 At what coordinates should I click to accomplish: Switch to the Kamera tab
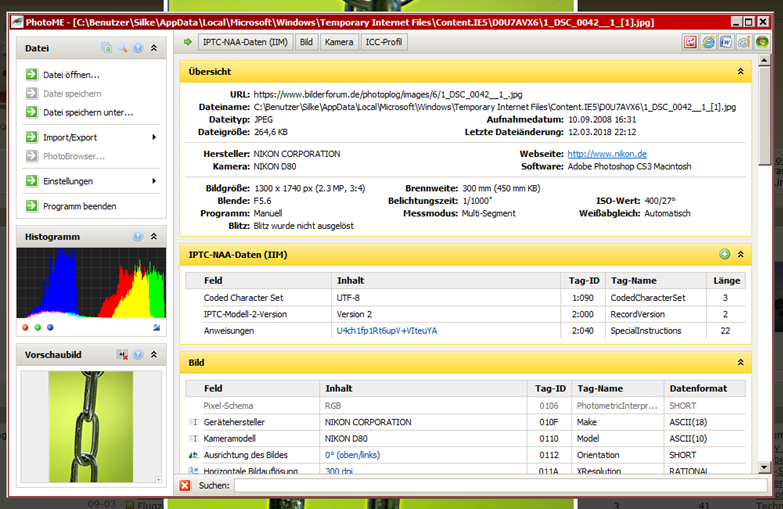click(339, 42)
